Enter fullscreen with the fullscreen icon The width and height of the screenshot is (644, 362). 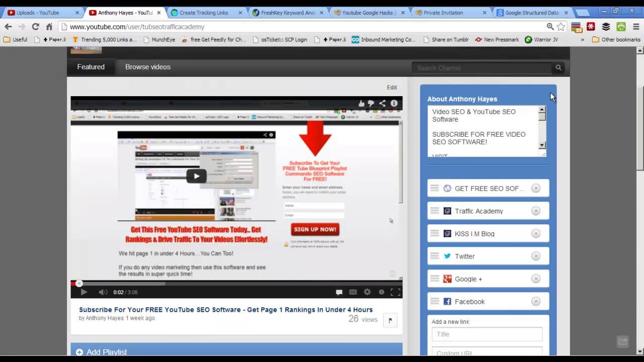pyautogui.click(x=395, y=292)
